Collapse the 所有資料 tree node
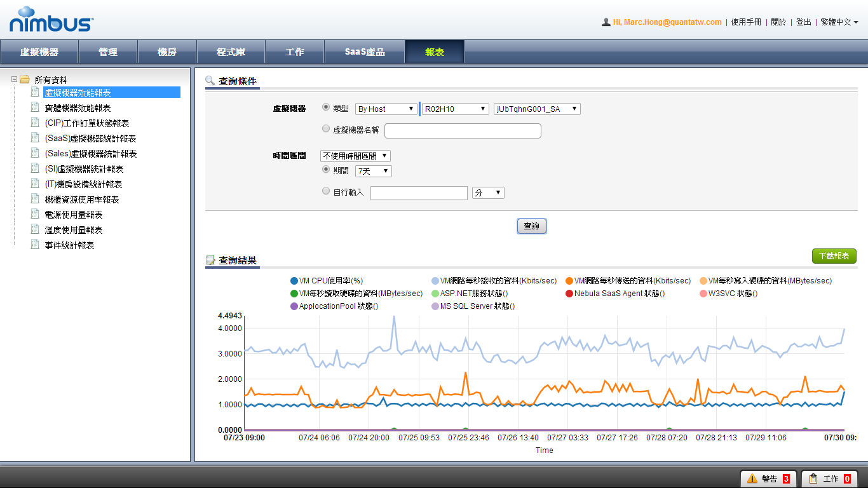 (15, 79)
